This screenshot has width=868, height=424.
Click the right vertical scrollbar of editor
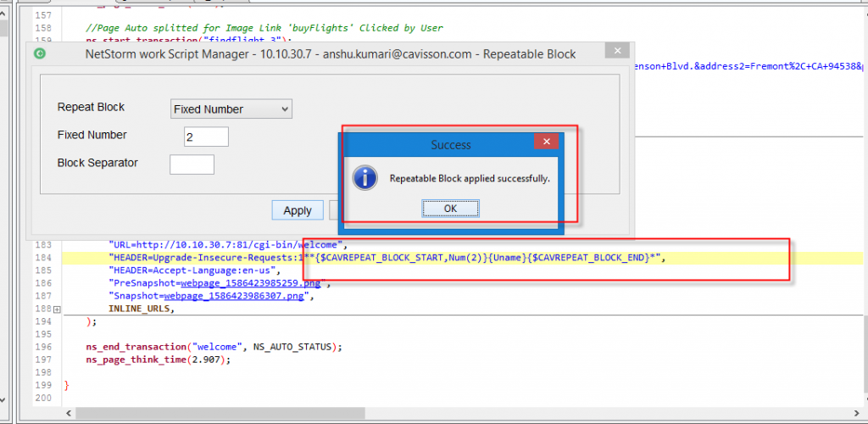862,212
